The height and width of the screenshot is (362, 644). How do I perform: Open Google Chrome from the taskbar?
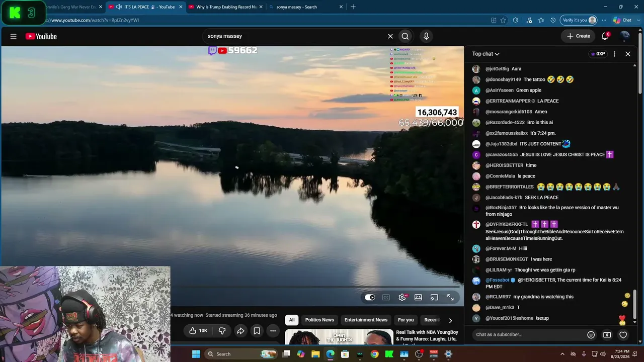(374, 354)
